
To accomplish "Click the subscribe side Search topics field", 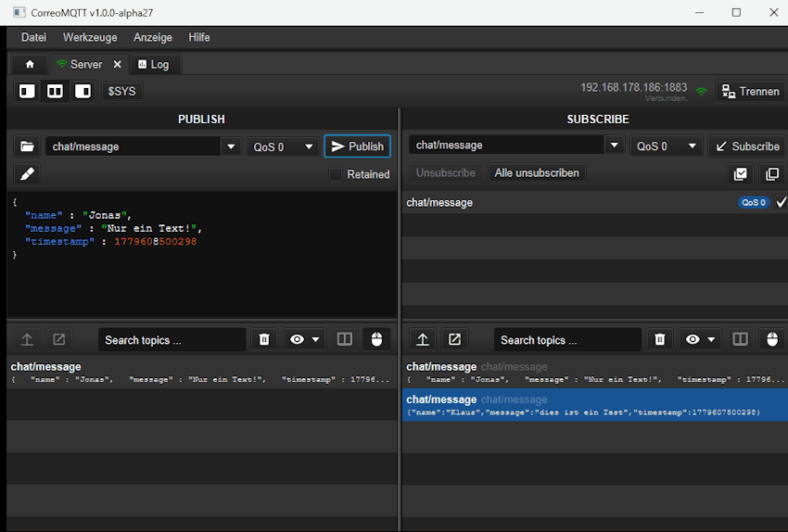I will click(568, 340).
